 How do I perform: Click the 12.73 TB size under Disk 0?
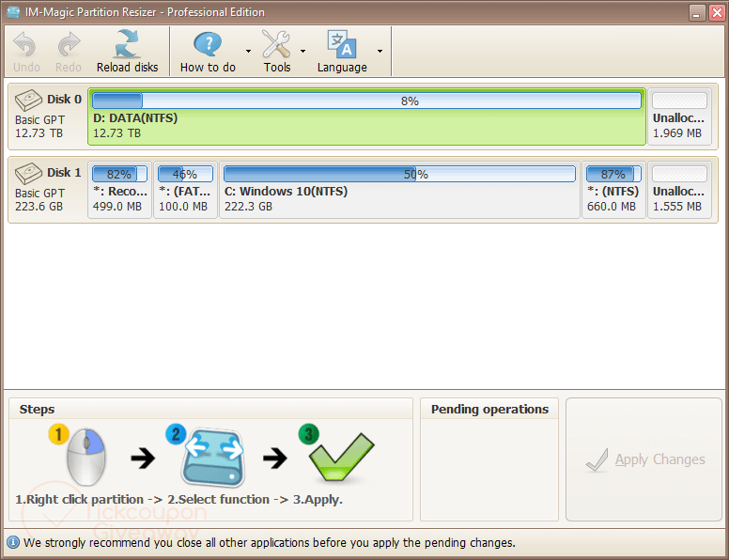[x=39, y=133]
